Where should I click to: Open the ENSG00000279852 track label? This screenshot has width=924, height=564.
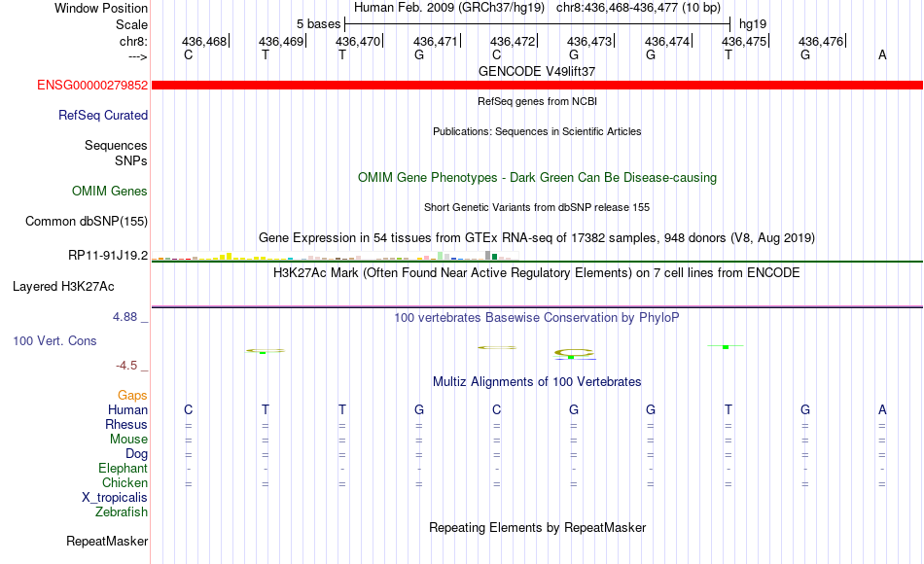point(92,86)
